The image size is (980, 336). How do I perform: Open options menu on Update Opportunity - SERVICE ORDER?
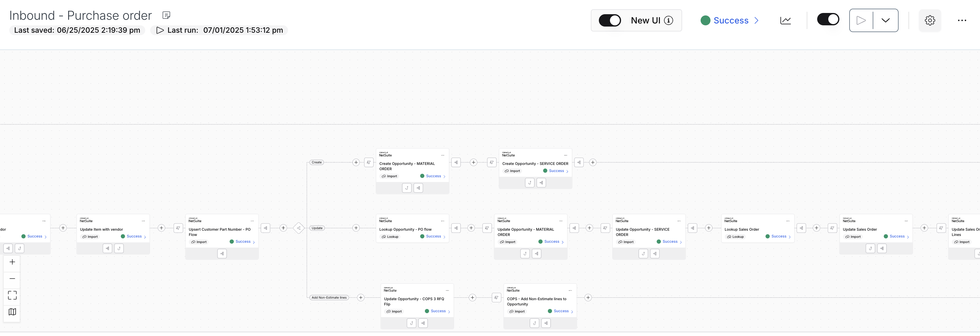click(x=679, y=221)
